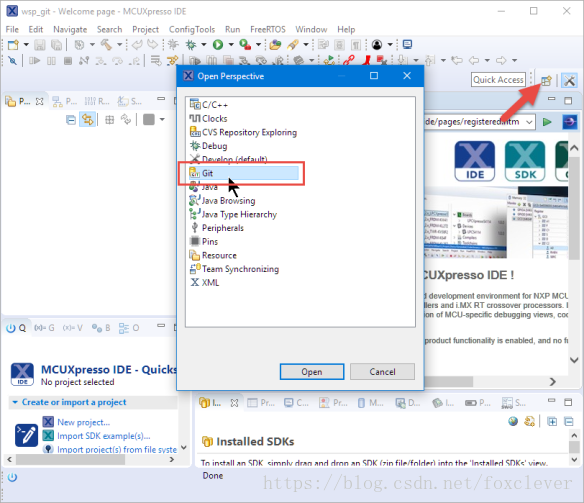The height and width of the screenshot is (503, 584).
Task: Select Git perspective in list
Action: coord(244,173)
